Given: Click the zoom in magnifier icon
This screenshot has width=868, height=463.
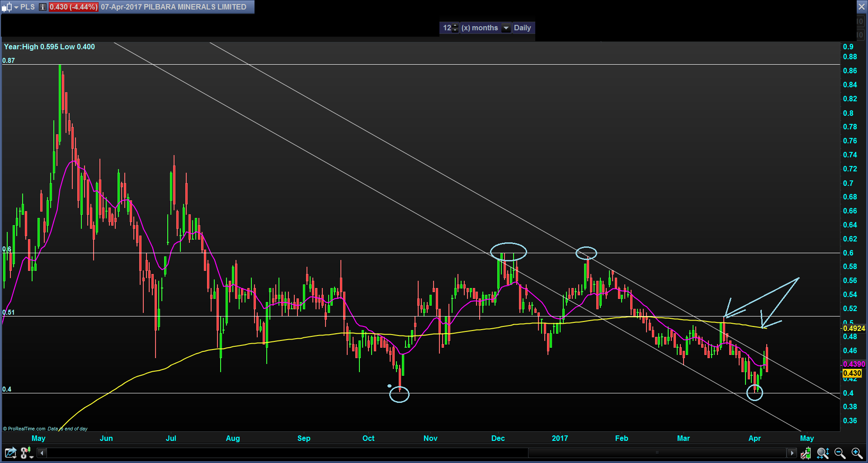Looking at the screenshot, I should click(857, 453).
